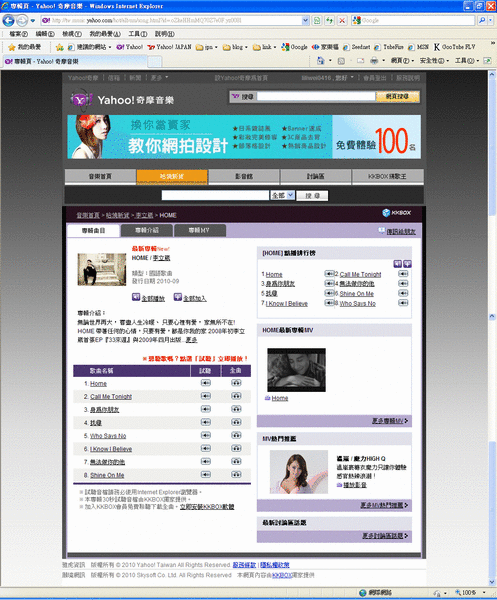
Task: Click the KKBOX logo in the breadcrumb bar
Action: [397, 213]
